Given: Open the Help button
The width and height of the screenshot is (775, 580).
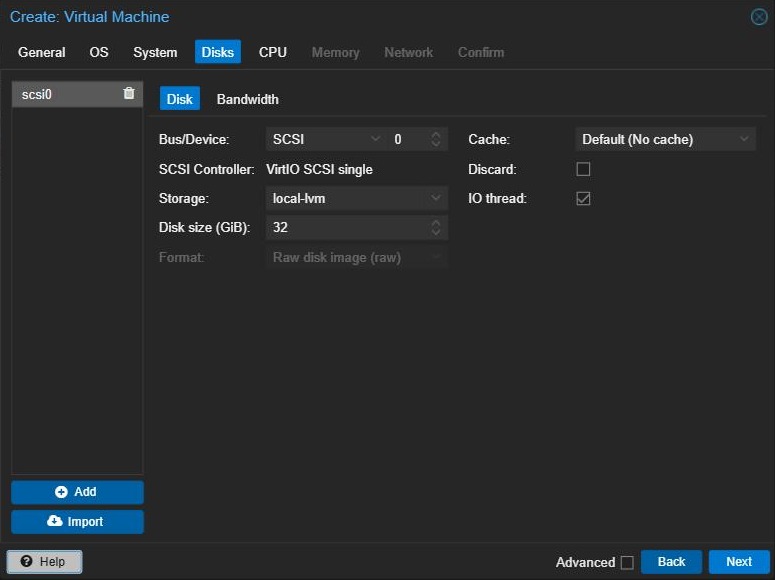Looking at the screenshot, I should pyautogui.click(x=44, y=562).
